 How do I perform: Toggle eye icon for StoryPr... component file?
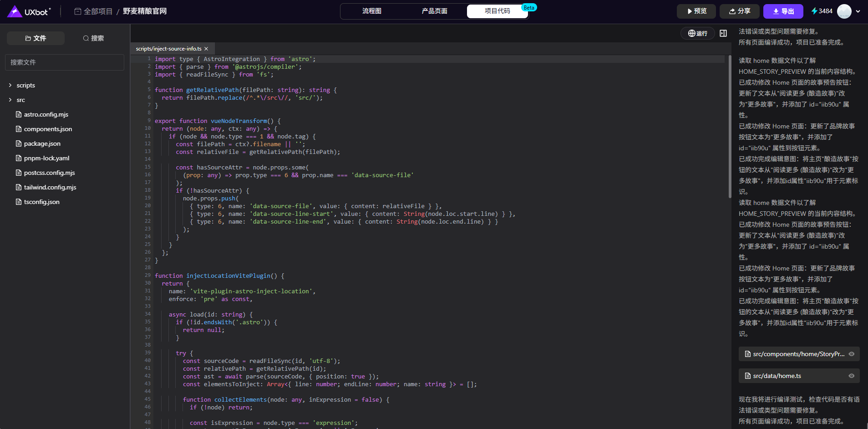coord(851,354)
